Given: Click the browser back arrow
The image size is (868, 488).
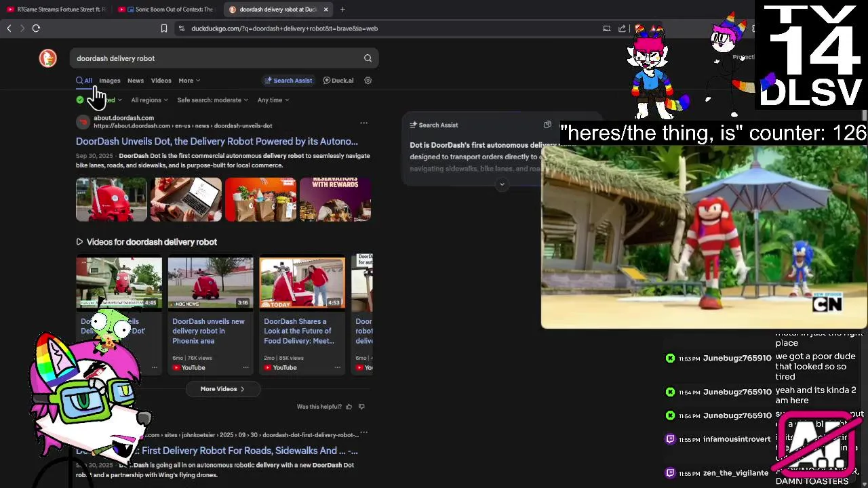Looking at the screenshot, I should coord(9,28).
